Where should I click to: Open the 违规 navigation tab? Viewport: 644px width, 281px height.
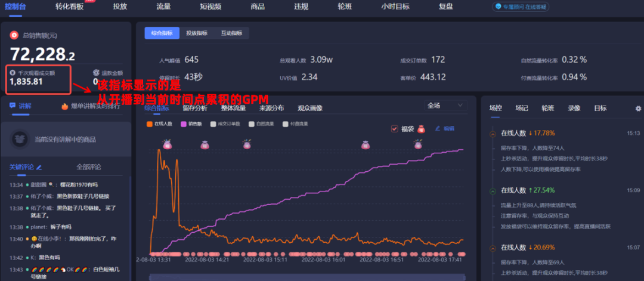[301, 7]
